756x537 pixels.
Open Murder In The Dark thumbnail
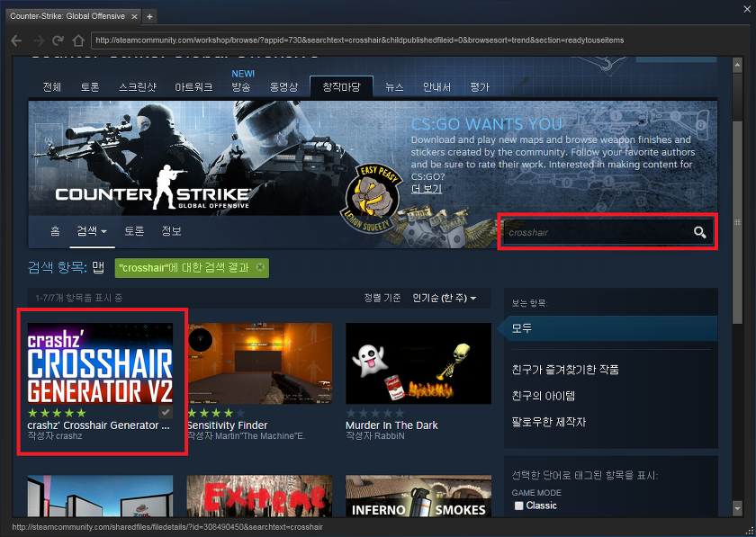418,363
